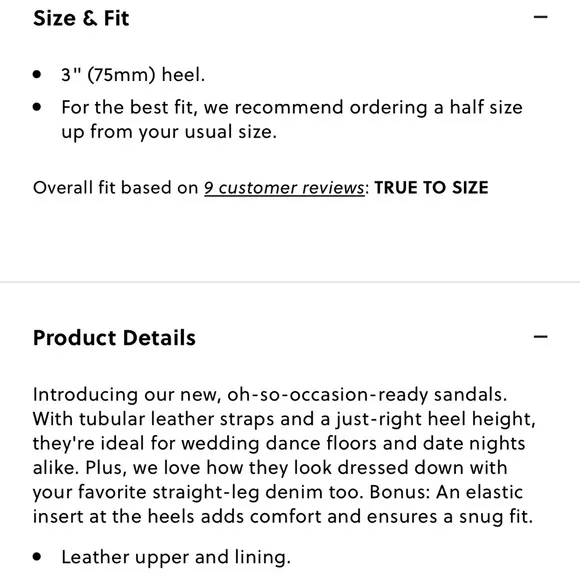Collapse the Product Details section minus icon

coord(540,337)
